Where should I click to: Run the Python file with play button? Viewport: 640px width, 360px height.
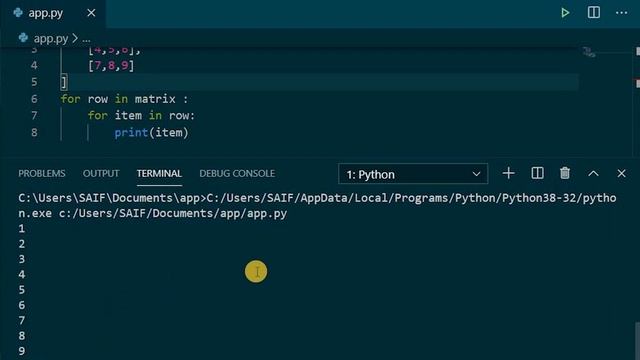(x=565, y=13)
